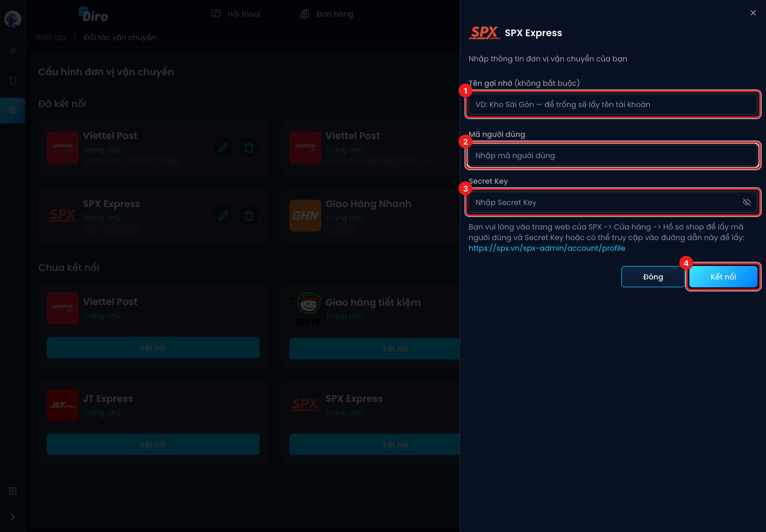Click the Diro logo

[93, 15]
